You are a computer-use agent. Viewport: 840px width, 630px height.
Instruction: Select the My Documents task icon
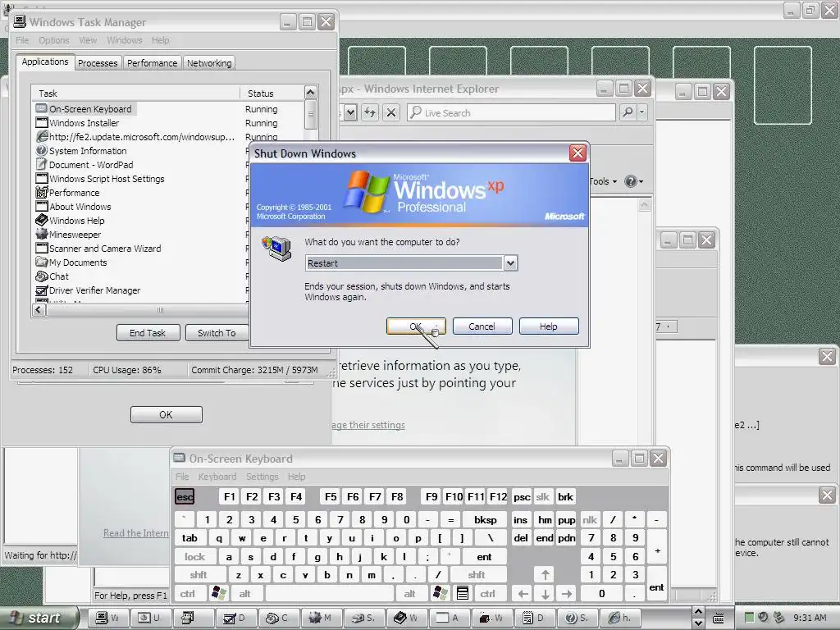[41, 262]
